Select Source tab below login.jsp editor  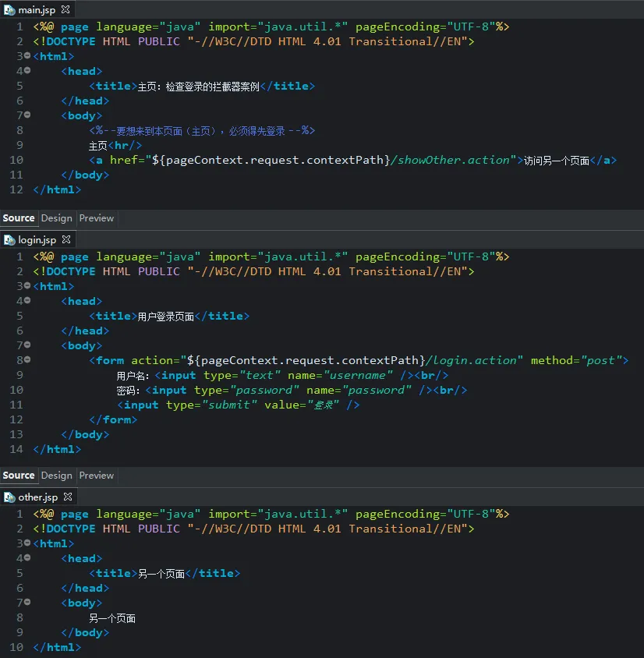click(x=19, y=476)
